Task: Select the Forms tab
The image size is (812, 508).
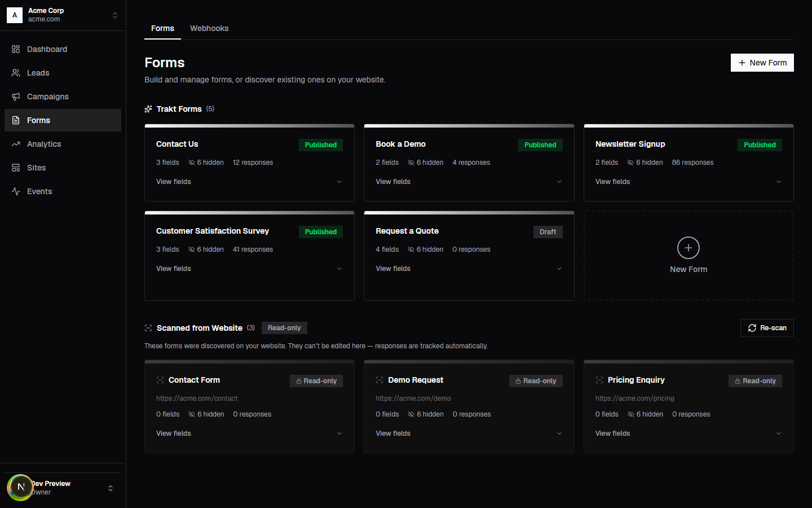Action: point(162,28)
